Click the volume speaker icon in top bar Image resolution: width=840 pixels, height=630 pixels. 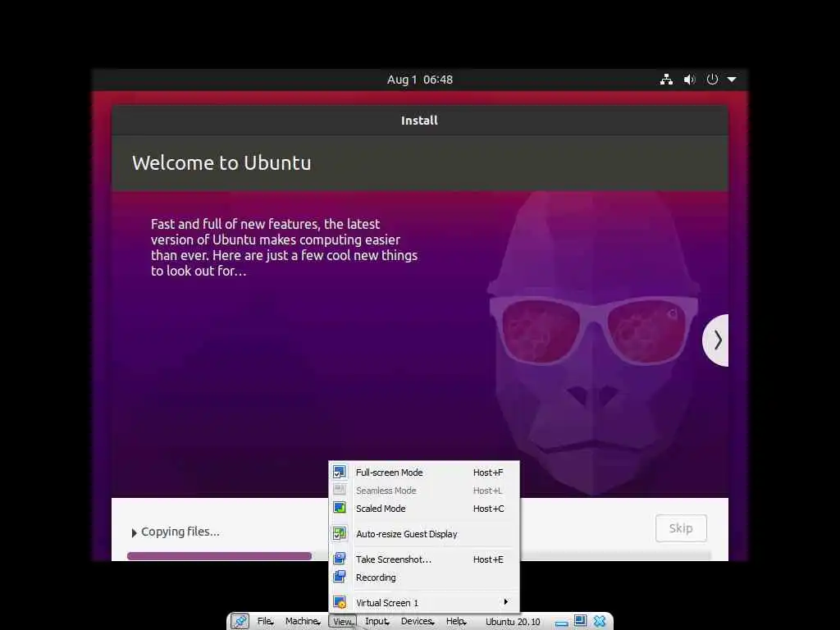pyautogui.click(x=689, y=80)
